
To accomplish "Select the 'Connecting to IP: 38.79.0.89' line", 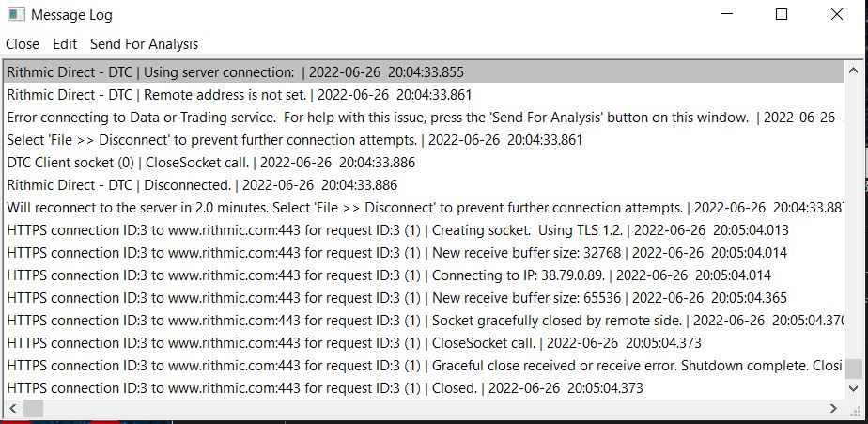I will (x=376, y=275).
